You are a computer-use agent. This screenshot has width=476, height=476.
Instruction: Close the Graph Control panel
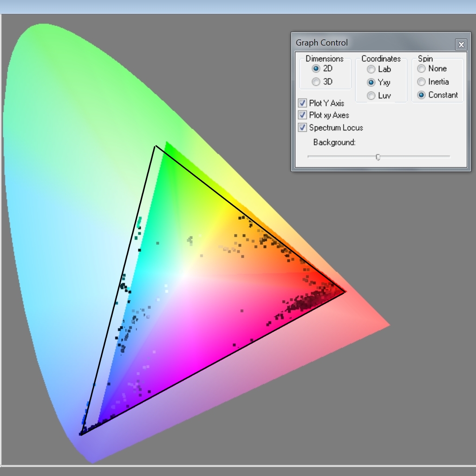(461, 45)
